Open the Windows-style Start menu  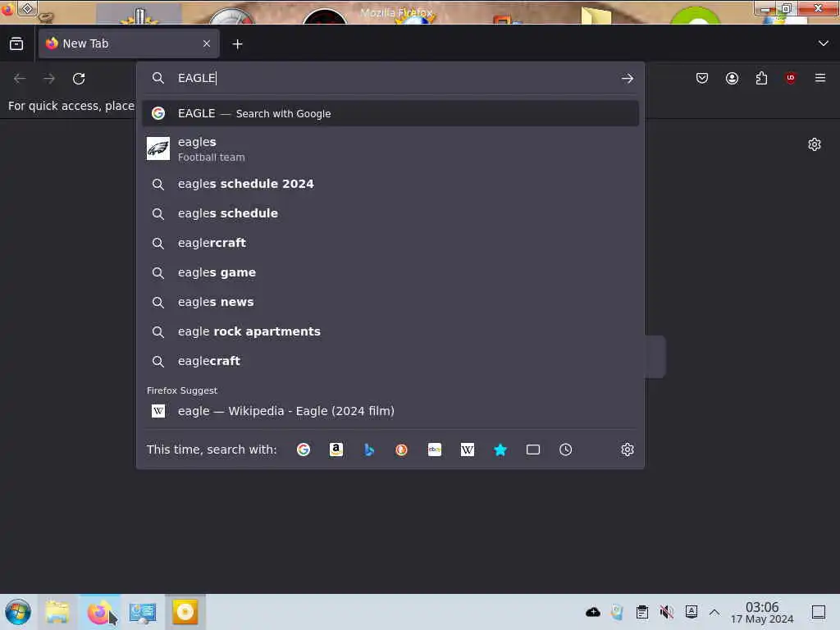pyautogui.click(x=18, y=612)
